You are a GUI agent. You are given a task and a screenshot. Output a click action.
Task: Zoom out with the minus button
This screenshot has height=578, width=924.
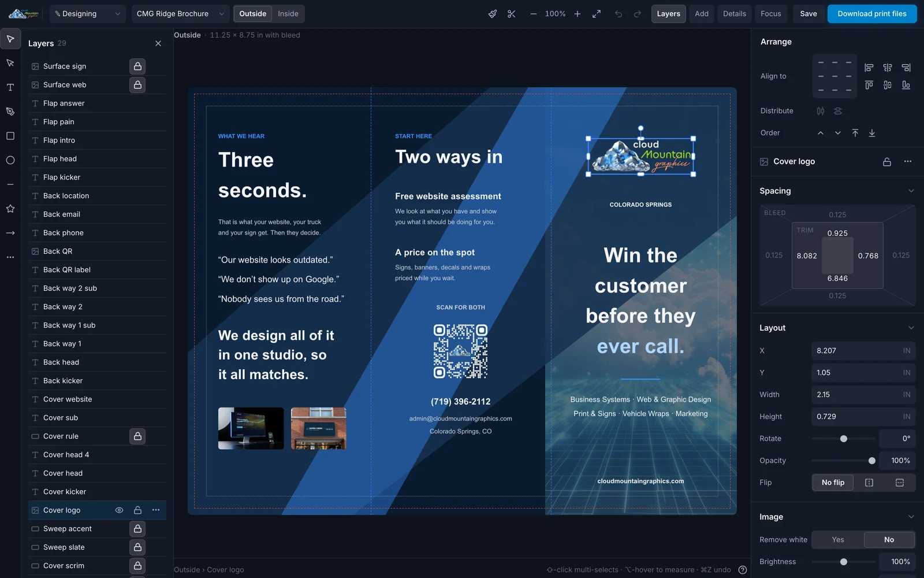pyautogui.click(x=533, y=14)
